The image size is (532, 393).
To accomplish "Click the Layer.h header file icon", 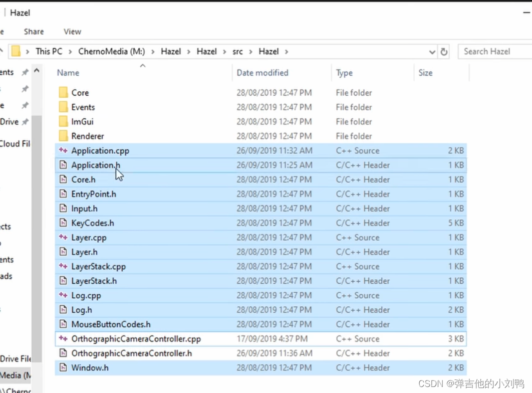I will click(63, 252).
